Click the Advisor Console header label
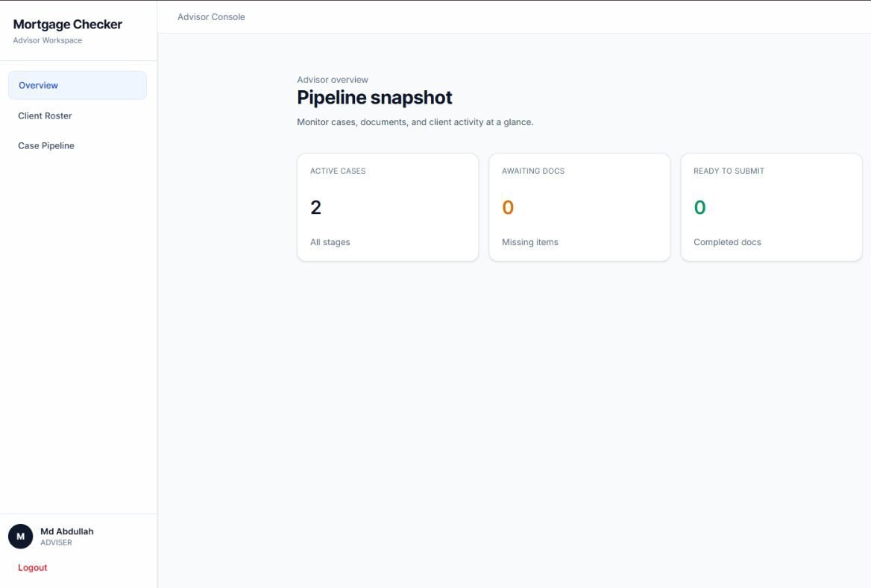This screenshot has width=871, height=588. click(x=211, y=17)
